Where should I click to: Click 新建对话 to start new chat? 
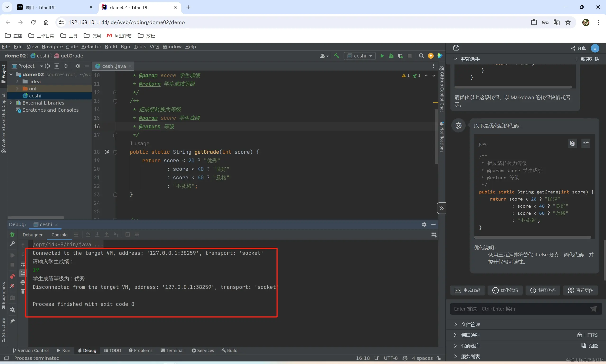pos(587,59)
